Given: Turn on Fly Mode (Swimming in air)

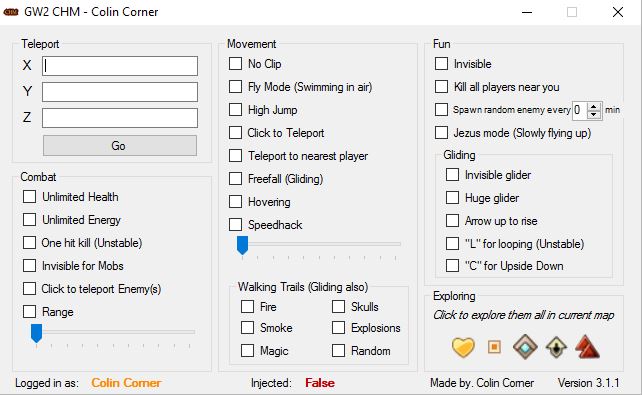Looking at the screenshot, I should tap(235, 87).
